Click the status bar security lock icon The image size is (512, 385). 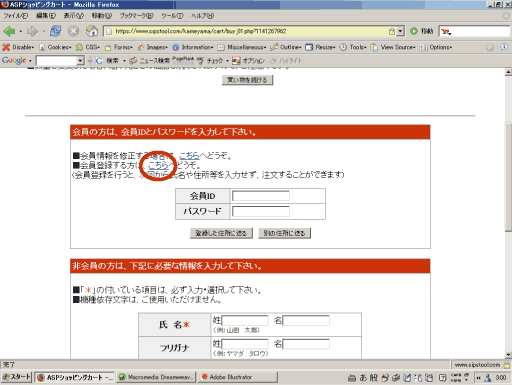[507, 365]
